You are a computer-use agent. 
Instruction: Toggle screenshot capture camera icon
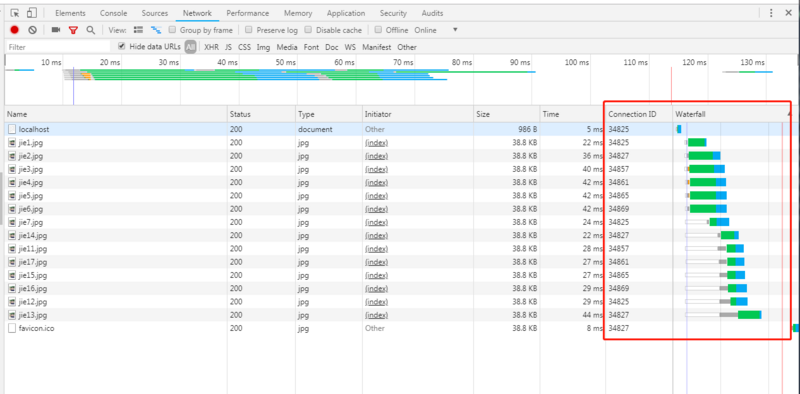coord(56,30)
